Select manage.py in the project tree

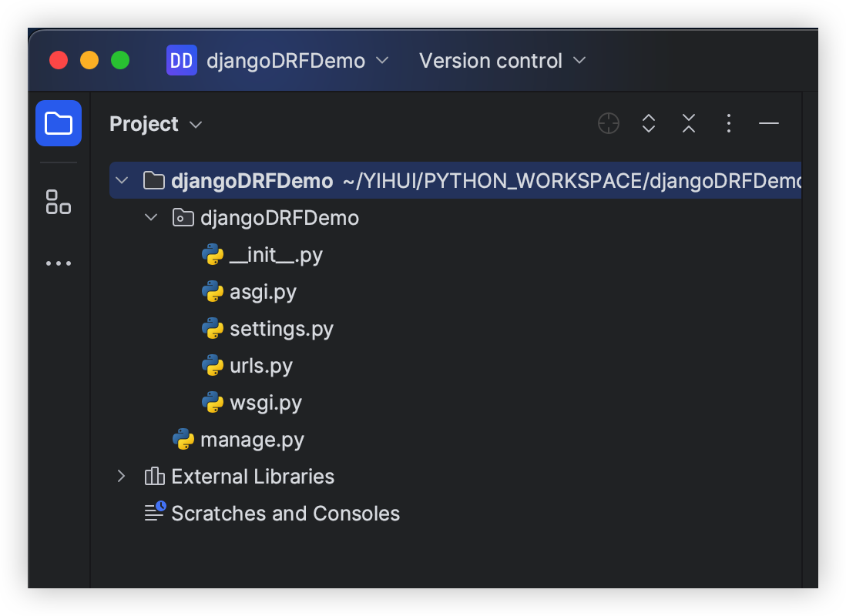pyautogui.click(x=252, y=440)
